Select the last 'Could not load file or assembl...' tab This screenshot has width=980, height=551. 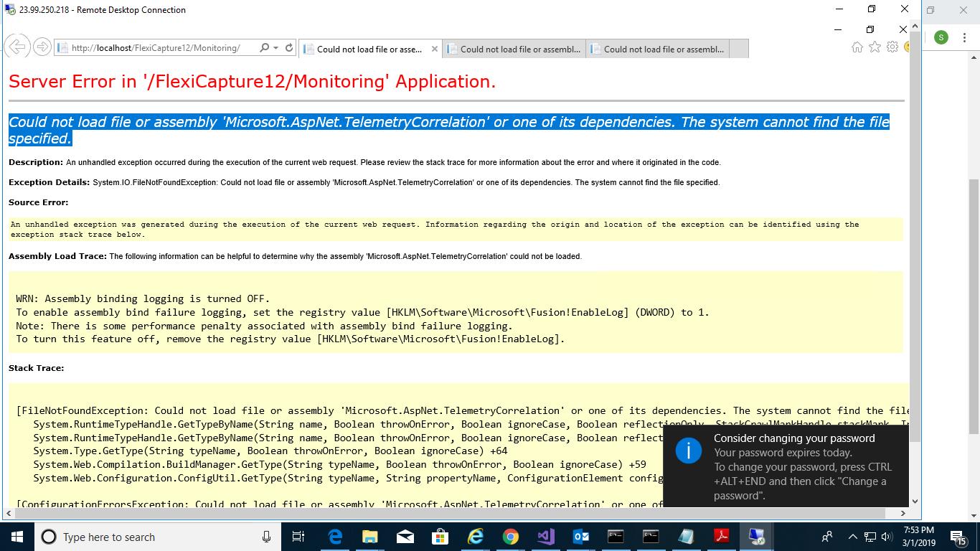pos(657,49)
